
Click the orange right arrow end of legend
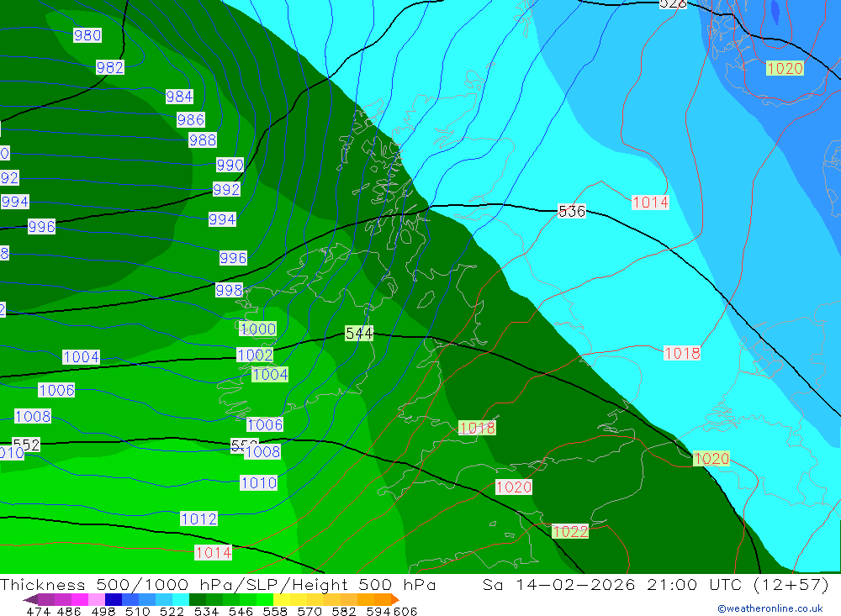395,599
